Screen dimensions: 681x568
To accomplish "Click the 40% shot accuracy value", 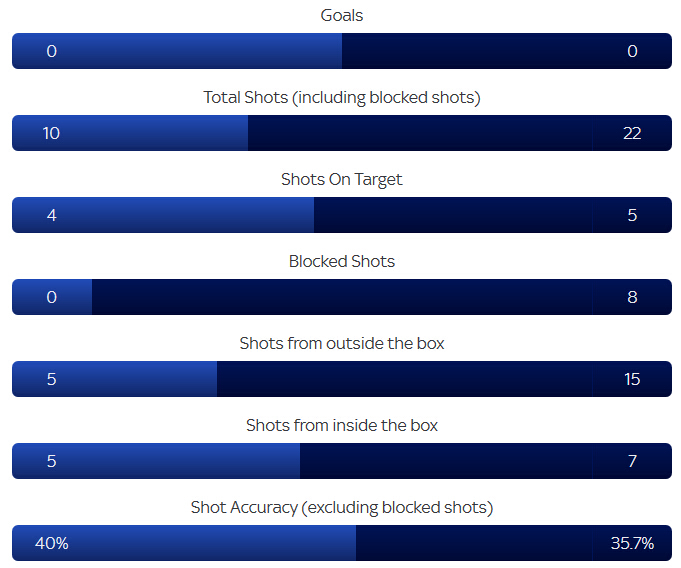I will [x=52, y=543].
